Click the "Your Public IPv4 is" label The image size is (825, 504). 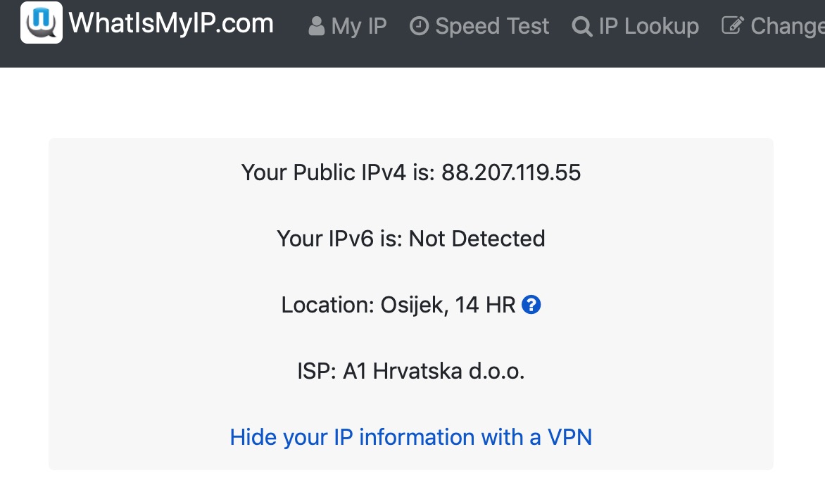[338, 172]
